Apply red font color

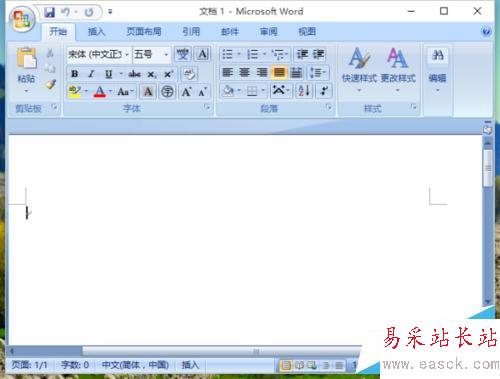tap(100, 92)
